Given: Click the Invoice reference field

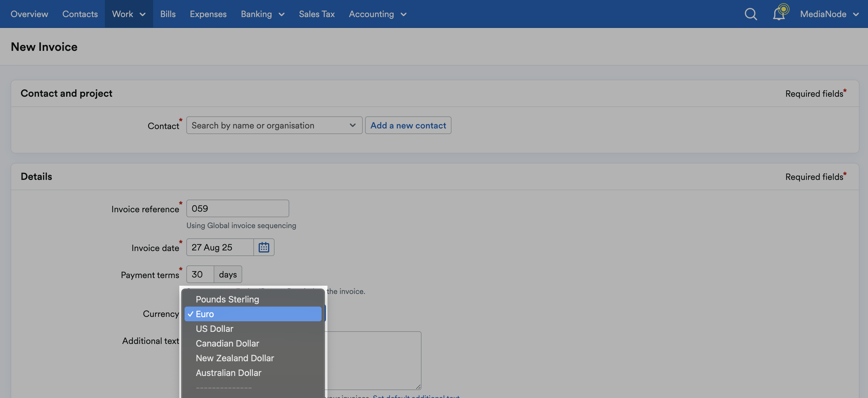Looking at the screenshot, I should (x=238, y=208).
